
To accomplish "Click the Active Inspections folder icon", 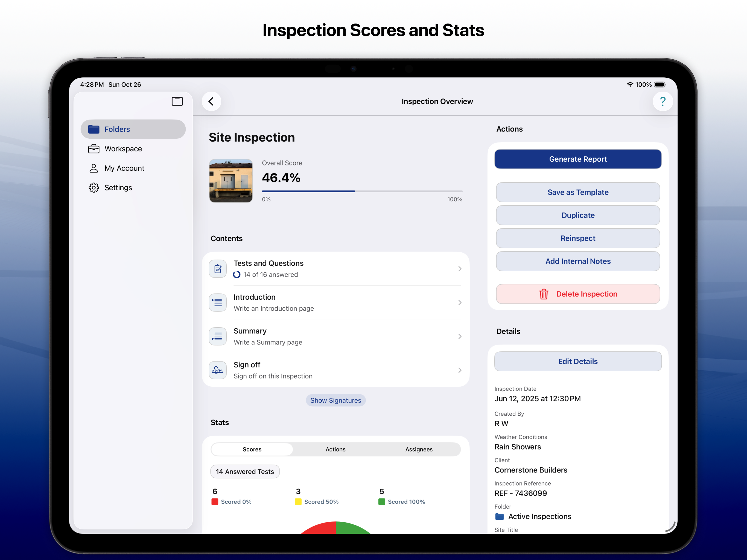I will 500,517.
